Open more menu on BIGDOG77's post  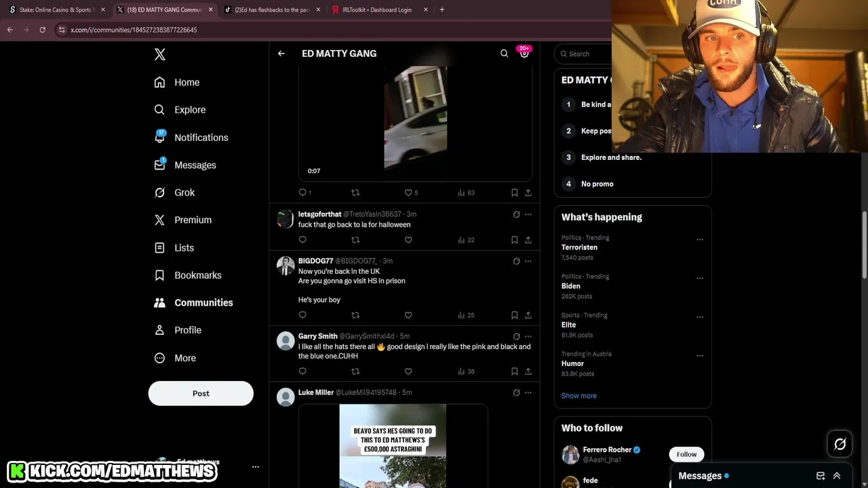528,261
